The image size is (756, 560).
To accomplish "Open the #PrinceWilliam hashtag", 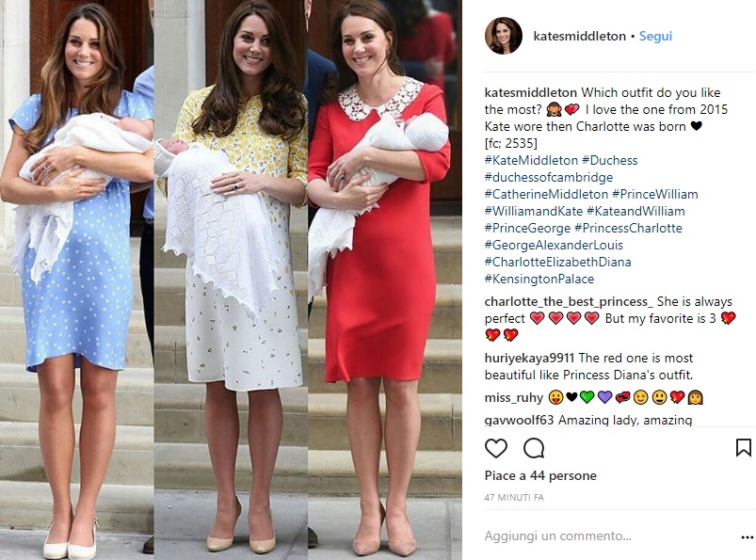I will click(654, 194).
